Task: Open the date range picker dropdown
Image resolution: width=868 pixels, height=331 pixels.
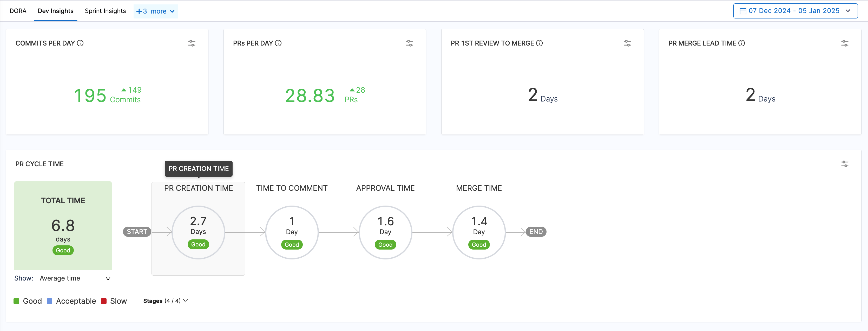Action: [x=795, y=11]
